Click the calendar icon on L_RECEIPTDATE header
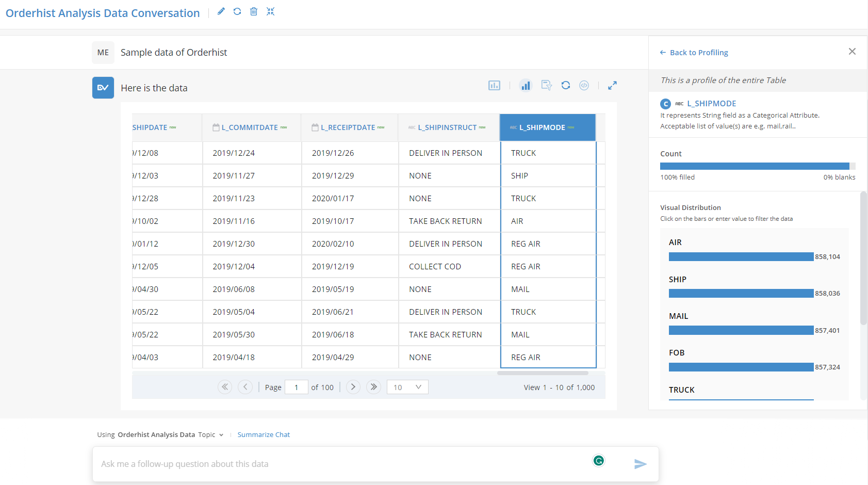This screenshot has width=868, height=485. [315, 127]
